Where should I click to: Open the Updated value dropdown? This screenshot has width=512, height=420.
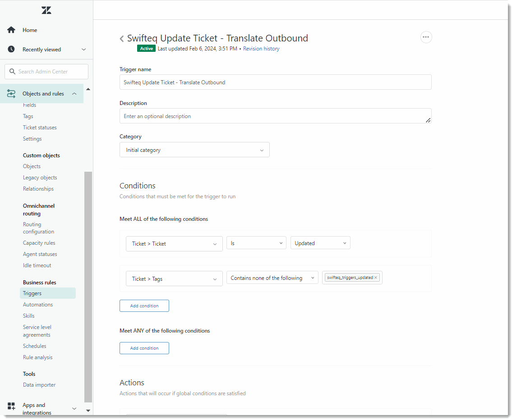[320, 242]
